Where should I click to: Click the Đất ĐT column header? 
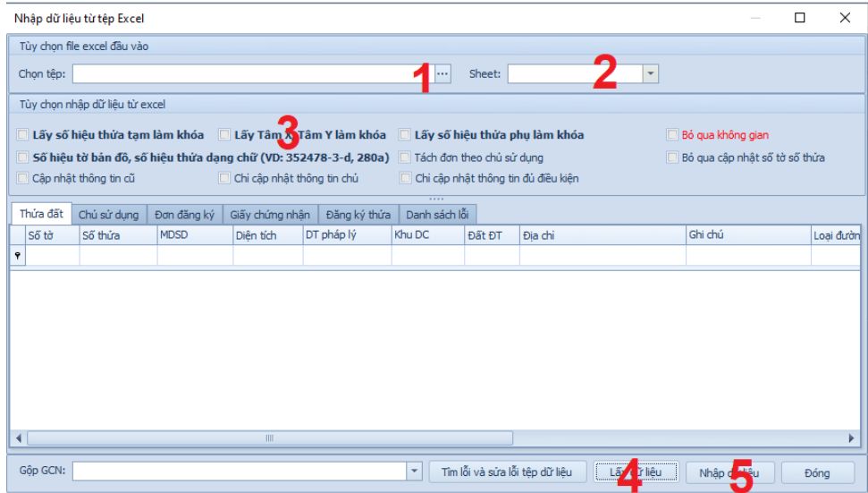[x=493, y=235]
